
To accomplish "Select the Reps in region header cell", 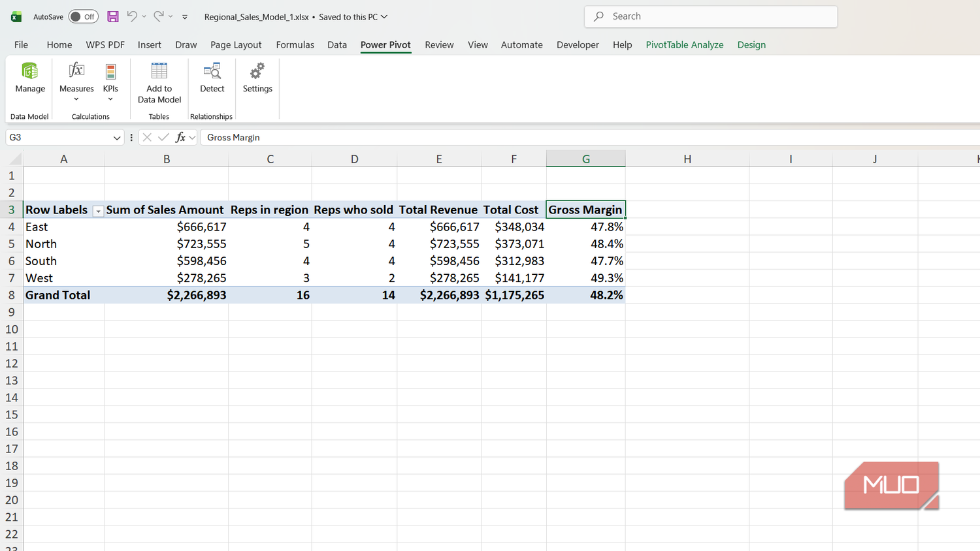I will (x=270, y=210).
